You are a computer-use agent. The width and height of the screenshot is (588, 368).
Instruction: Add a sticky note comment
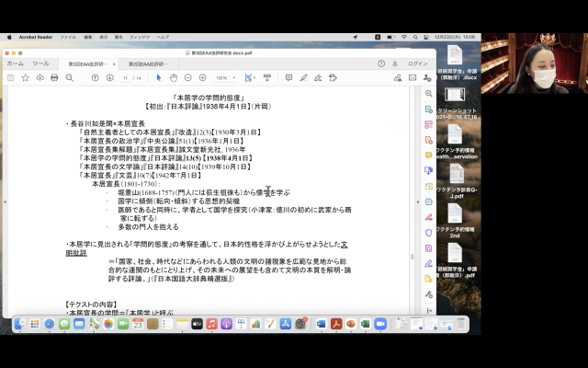[288, 77]
